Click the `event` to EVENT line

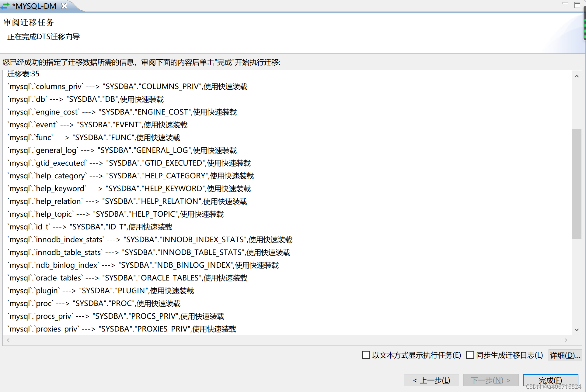point(97,125)
